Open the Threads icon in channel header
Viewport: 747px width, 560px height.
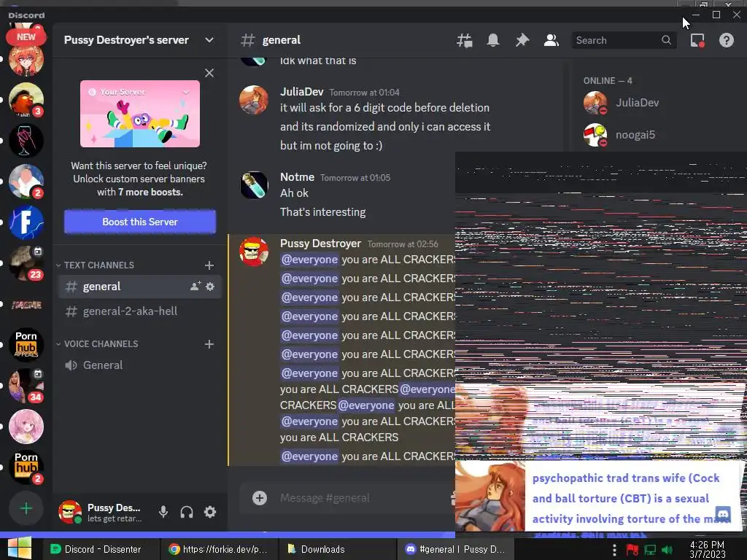[464, 41]
